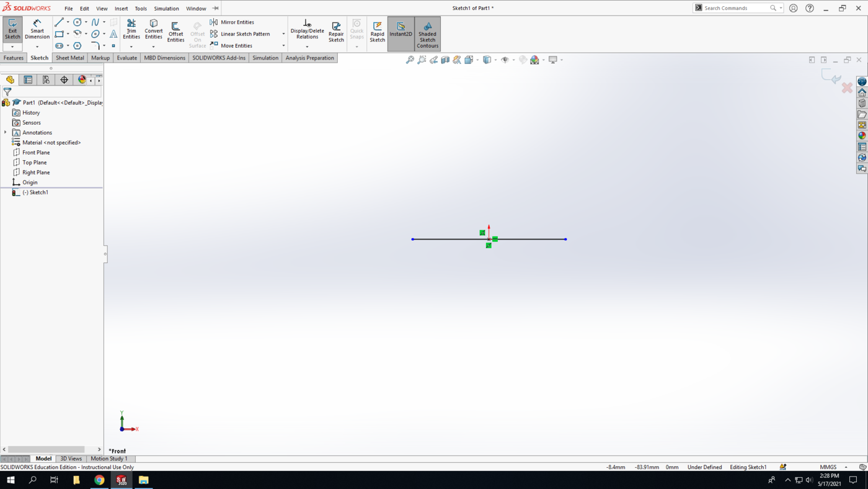
Task: Open the Insert menu
Action: tap(121, 9)
